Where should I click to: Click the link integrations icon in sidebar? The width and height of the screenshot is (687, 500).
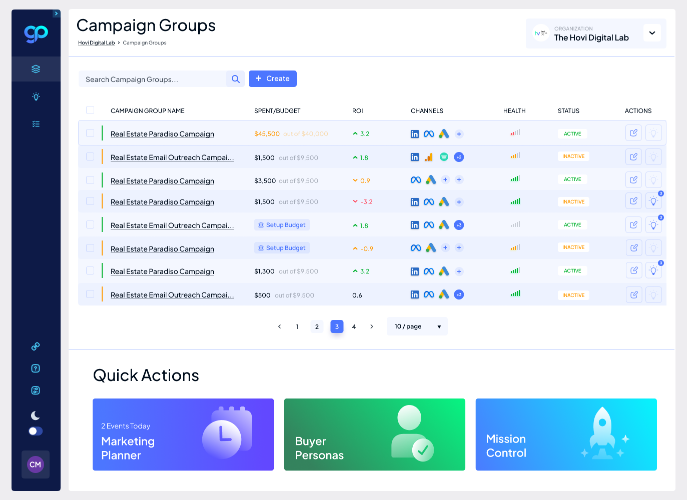pyautogui.click(x=36, y=347)
